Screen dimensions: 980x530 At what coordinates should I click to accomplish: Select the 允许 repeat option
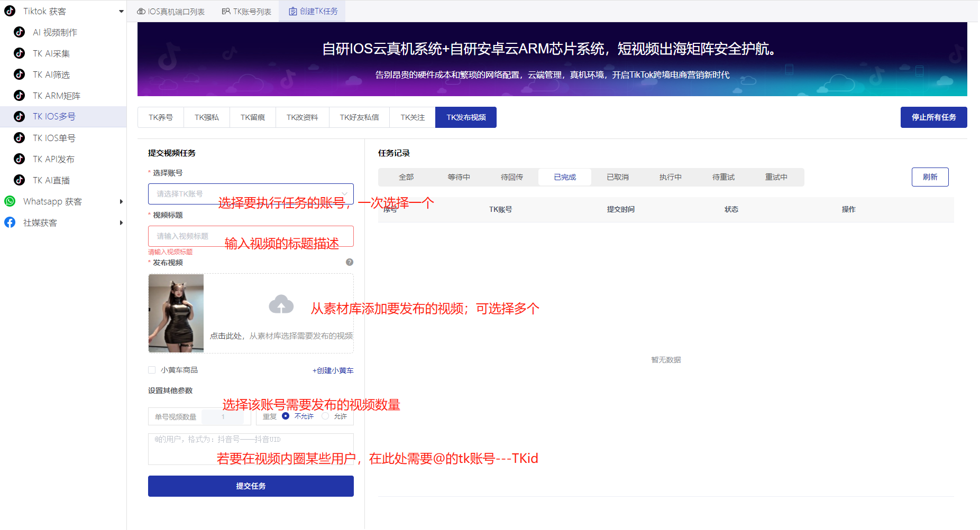(324, 416)
